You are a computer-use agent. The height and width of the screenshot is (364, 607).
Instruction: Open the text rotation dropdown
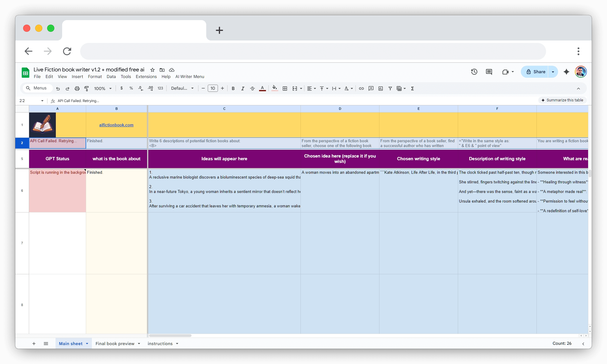pos(349,89)
